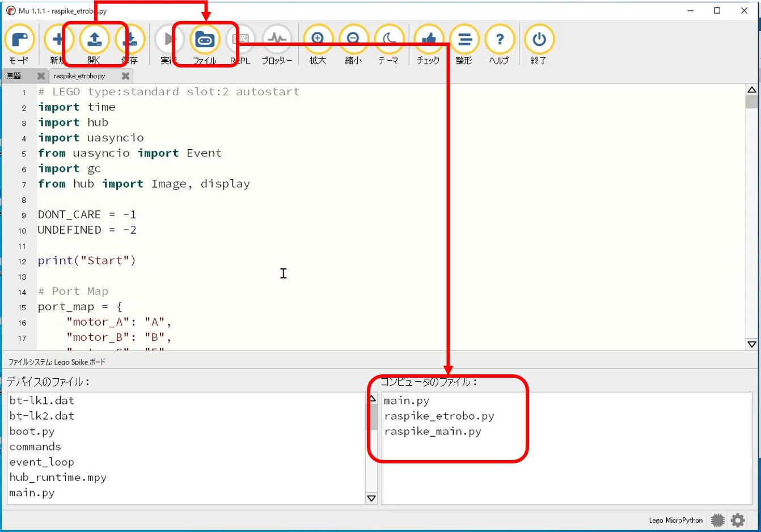Click the device file list scrollbar down arrow
This screenshot has height=532, width=761.
tap(371, 498)
